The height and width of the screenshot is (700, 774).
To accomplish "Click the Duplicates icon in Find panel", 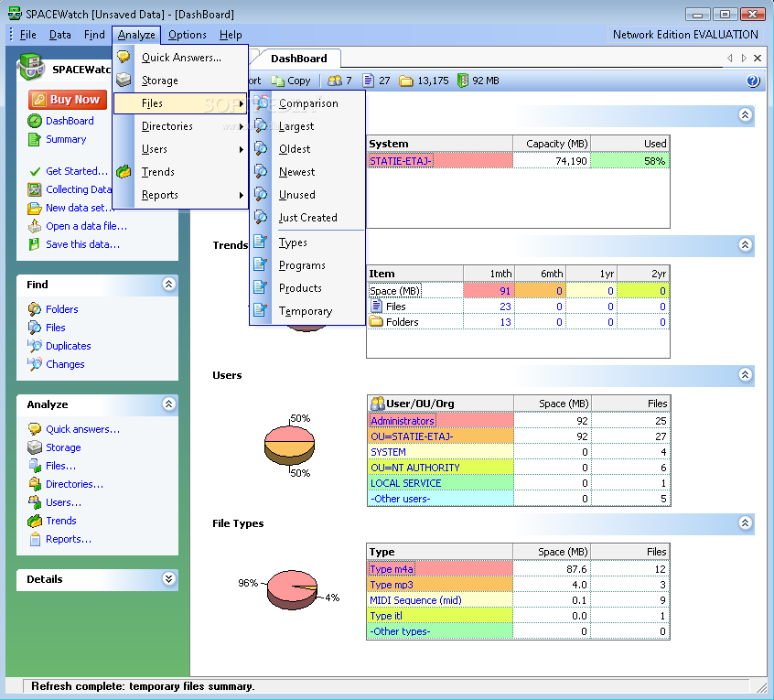I will click(x=35, y=346).
